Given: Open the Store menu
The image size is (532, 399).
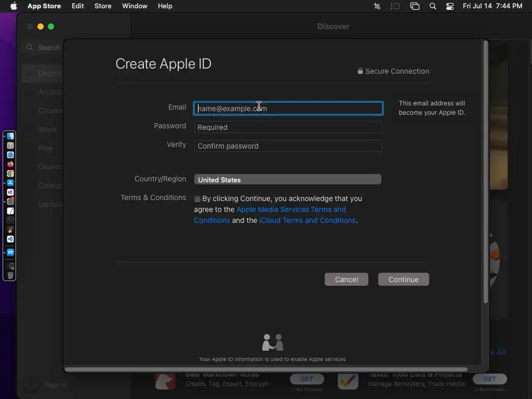Looking at the screenshot, I should pos(103,6).
